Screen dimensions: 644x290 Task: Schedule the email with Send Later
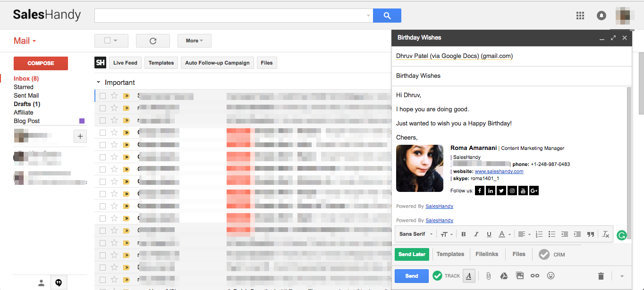[x=412, y=254]
